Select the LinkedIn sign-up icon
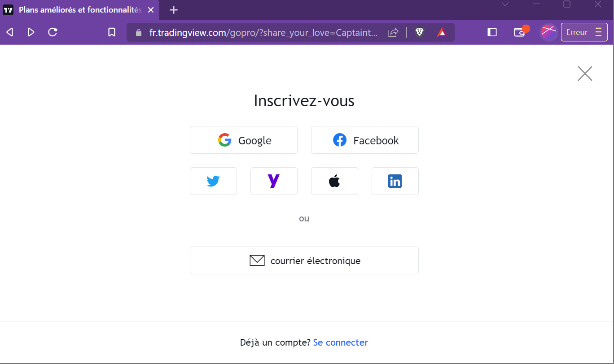614x364 pixels. [x=395, y=181]
